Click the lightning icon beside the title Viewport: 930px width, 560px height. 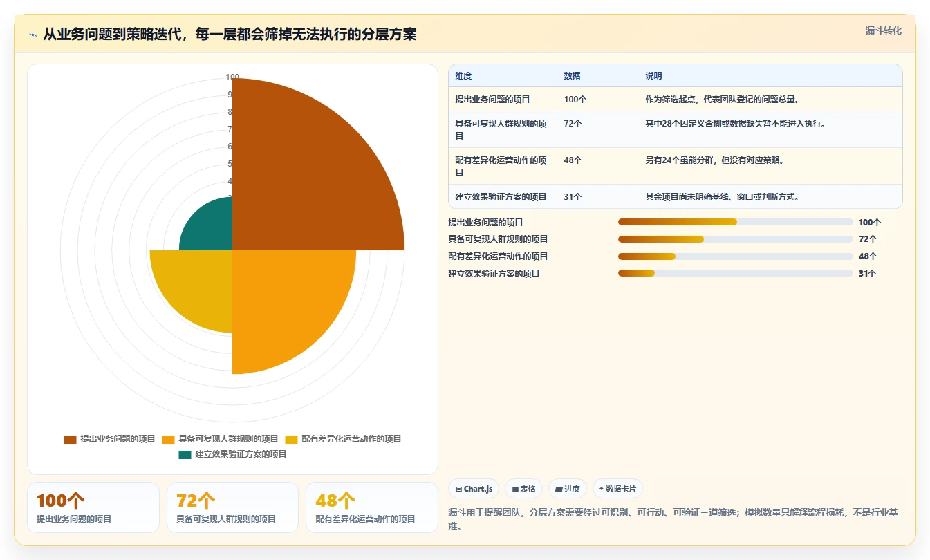(33, 35)
